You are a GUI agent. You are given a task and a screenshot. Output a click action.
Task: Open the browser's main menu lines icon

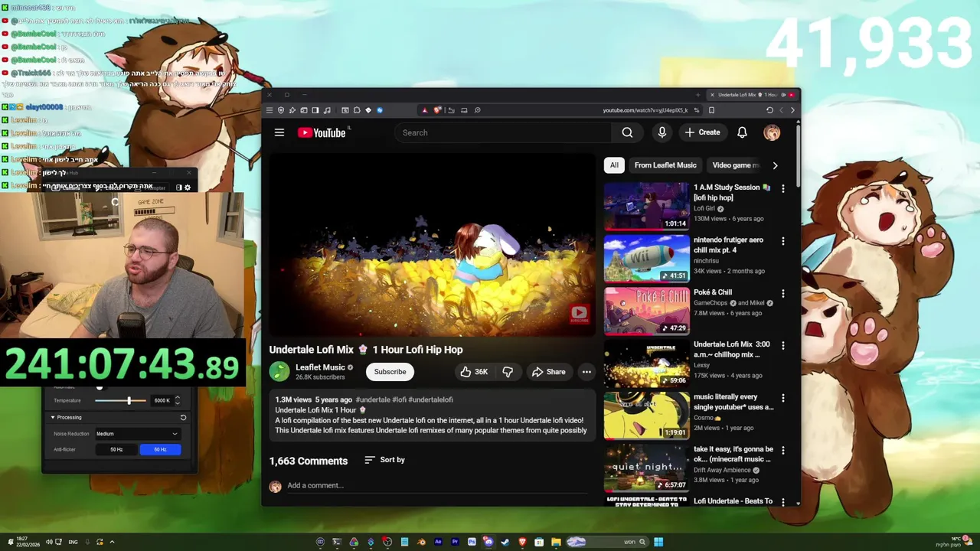[x=269, y=110]
